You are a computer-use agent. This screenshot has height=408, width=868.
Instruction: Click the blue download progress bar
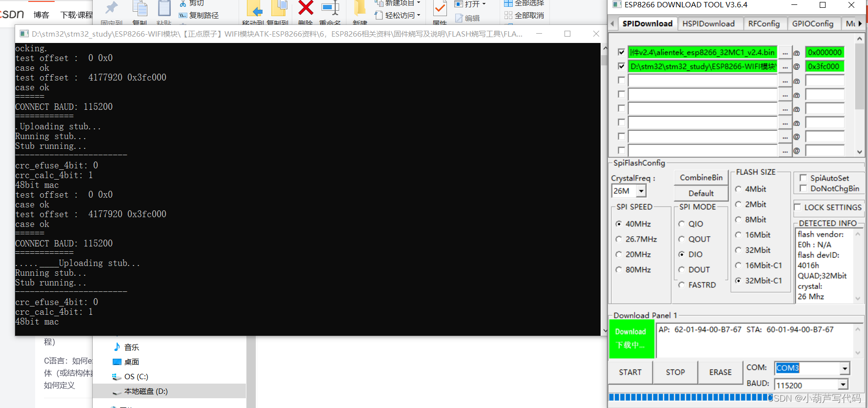(x=690, y=397)
